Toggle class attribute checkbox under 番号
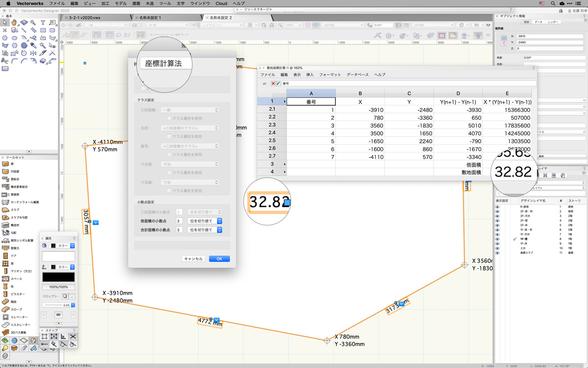This screenshot has width=588, height=368. (x=169, y=155)
